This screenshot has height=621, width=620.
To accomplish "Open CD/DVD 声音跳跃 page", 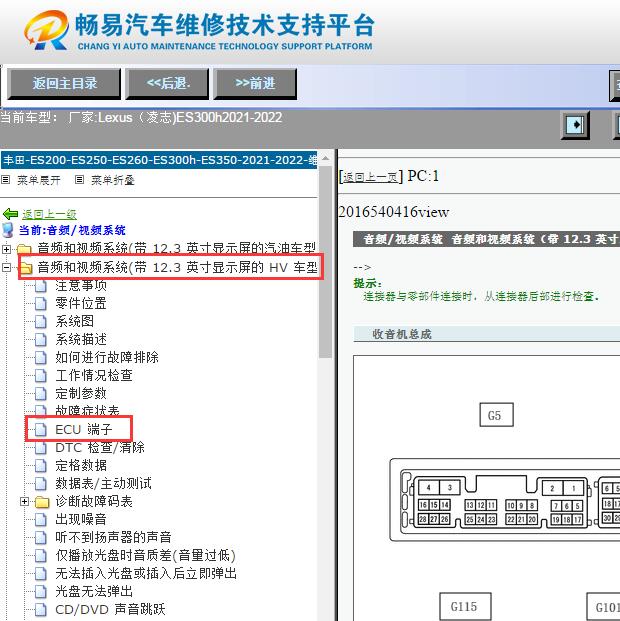I will (110, 610).
